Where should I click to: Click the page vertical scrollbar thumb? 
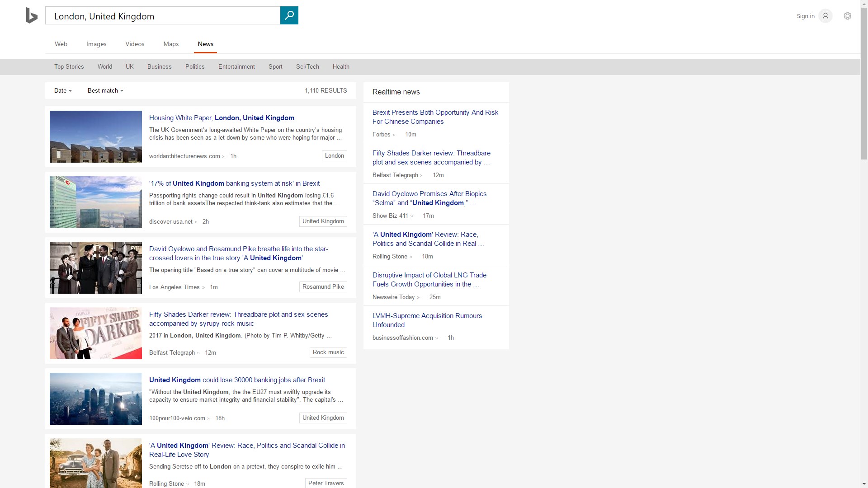[864, 83]
